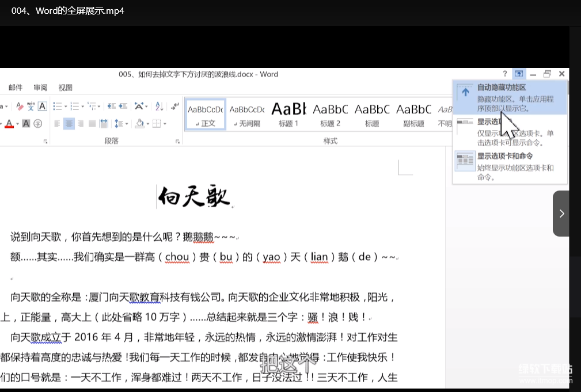Toggle center alignment in paragraph group

[x=69, y=124]
